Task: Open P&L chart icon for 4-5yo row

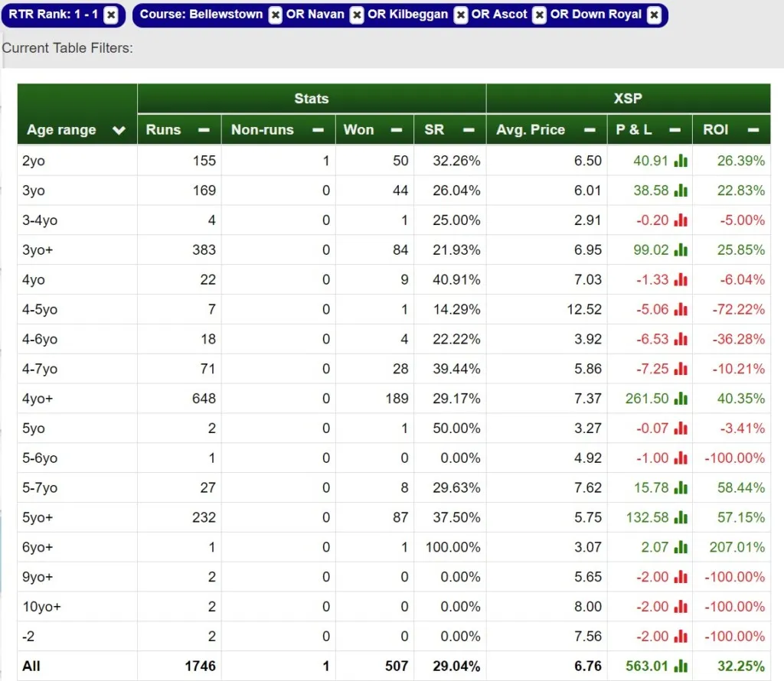Action: (681, 309)
